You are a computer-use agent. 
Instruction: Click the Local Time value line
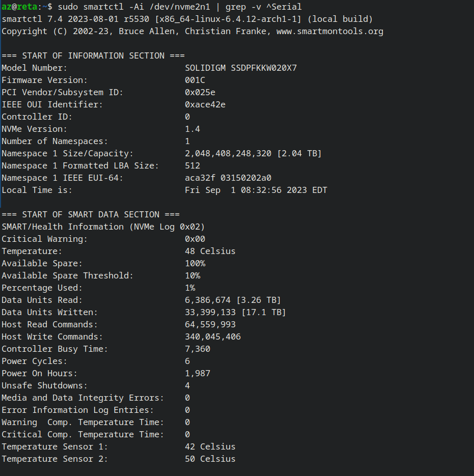(256, 190)
